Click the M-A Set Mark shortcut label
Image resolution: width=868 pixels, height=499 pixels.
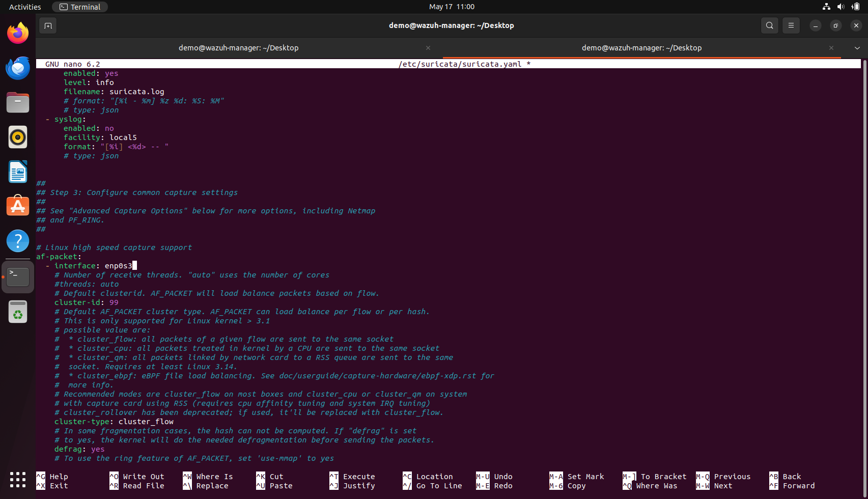point(577,477)
